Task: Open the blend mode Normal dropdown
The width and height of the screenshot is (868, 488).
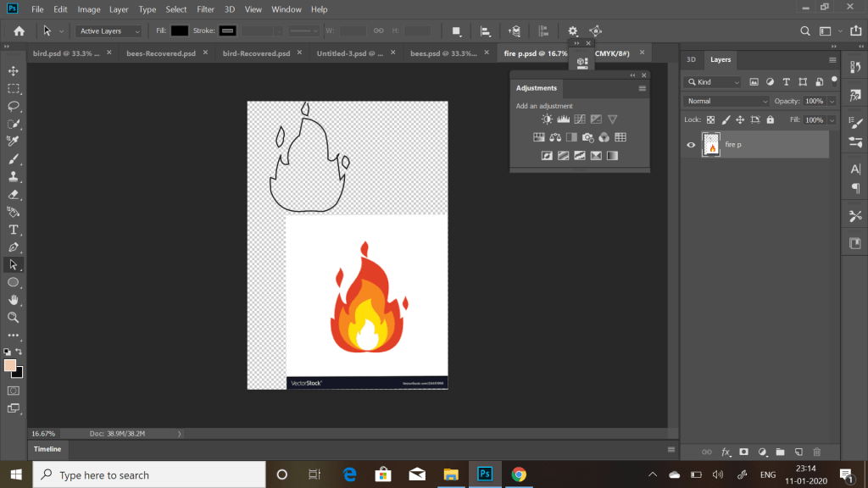Action: coord(726,101)
